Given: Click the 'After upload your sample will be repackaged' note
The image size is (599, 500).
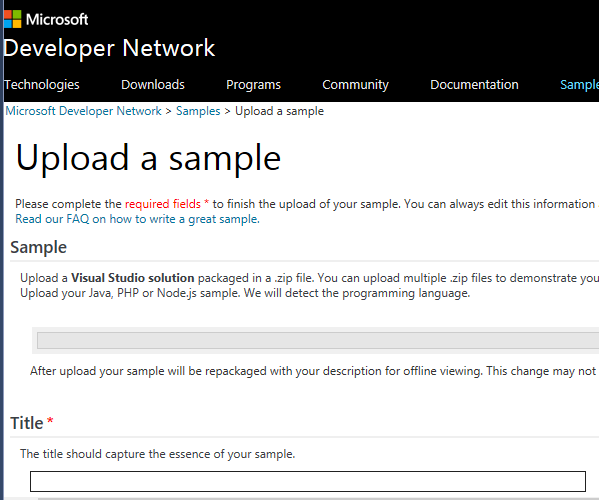Looking at the screenshot, I should [313, 371].
